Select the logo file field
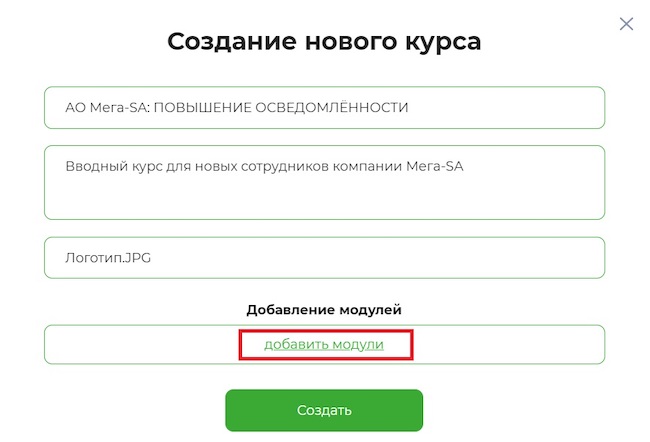Screen dimensions: 650x442 [324, 258]
